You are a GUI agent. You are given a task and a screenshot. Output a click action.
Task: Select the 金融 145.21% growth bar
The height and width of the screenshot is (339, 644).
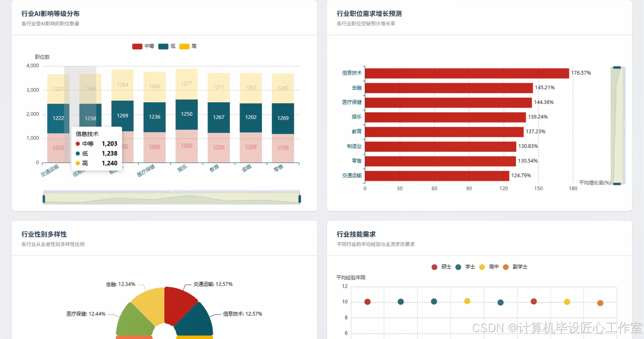click(x=449, y=88)
